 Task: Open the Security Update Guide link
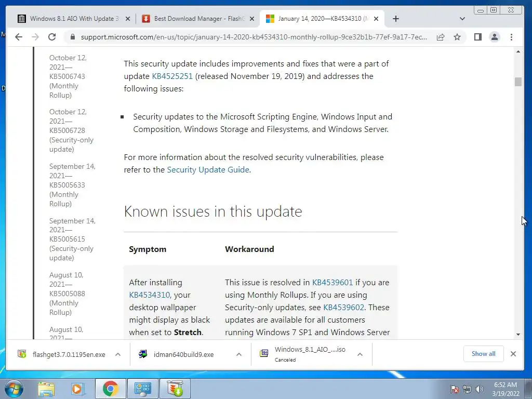tap(208, 170)
